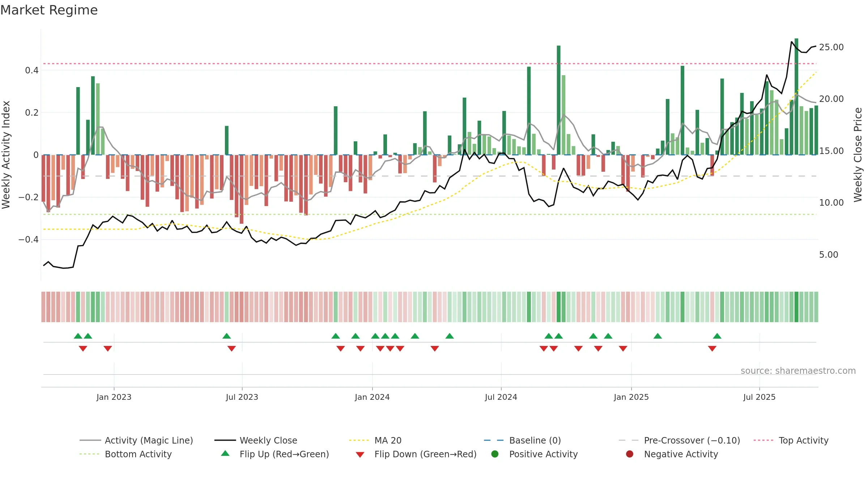Toggle the Pre-Crossover (−0.10) legend entry

679,440
